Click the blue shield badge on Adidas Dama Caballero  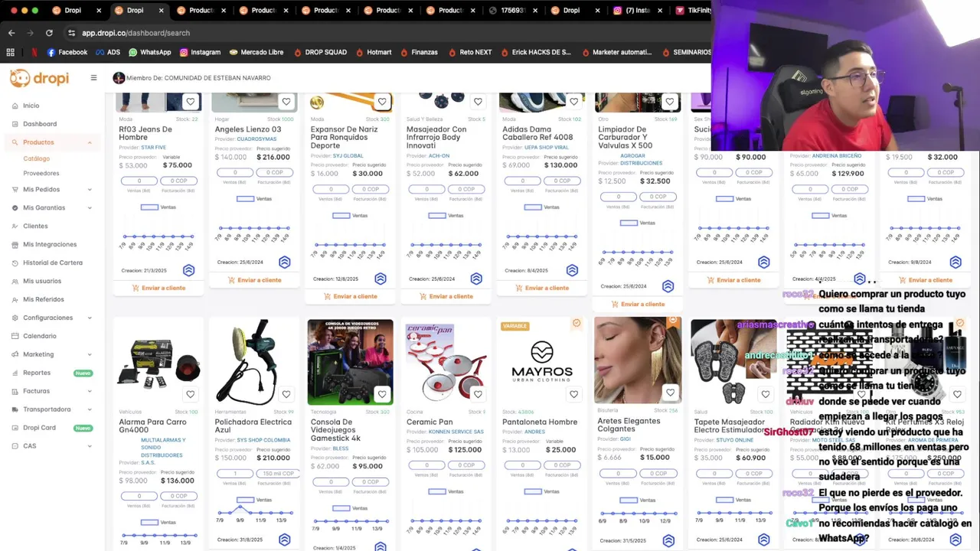click(572, 270)
